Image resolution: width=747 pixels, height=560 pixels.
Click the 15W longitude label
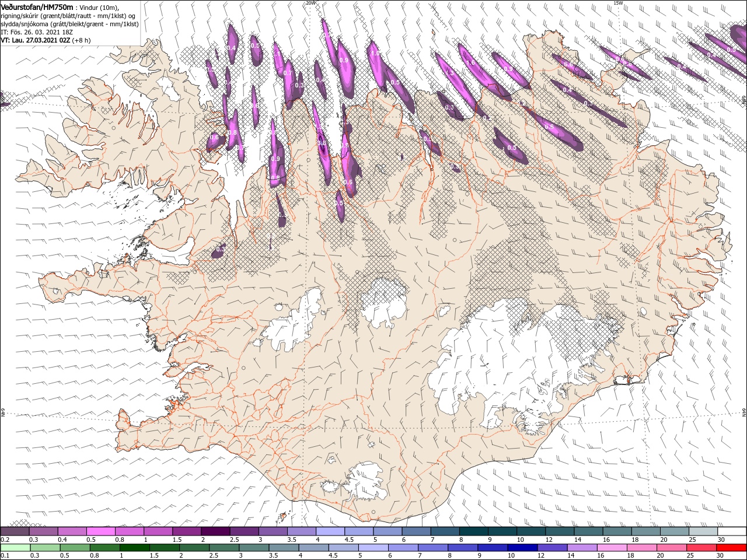tap(618, 3)
